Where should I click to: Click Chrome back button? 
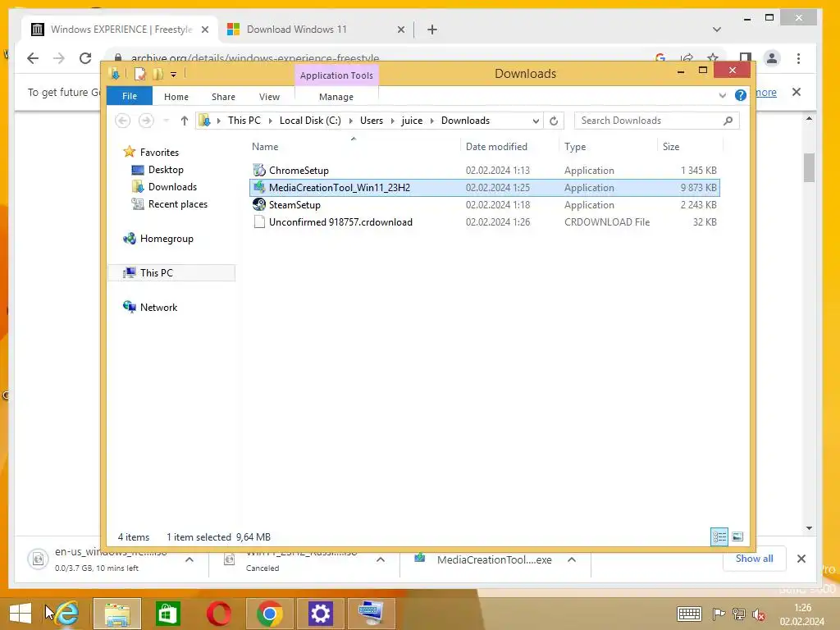pyautogui.click(x=33, y=58)
